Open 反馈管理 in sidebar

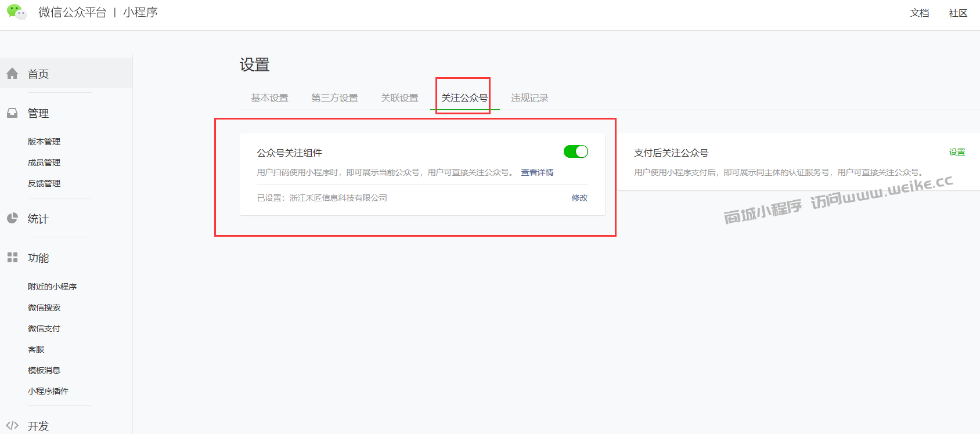[x=44, y=183]
